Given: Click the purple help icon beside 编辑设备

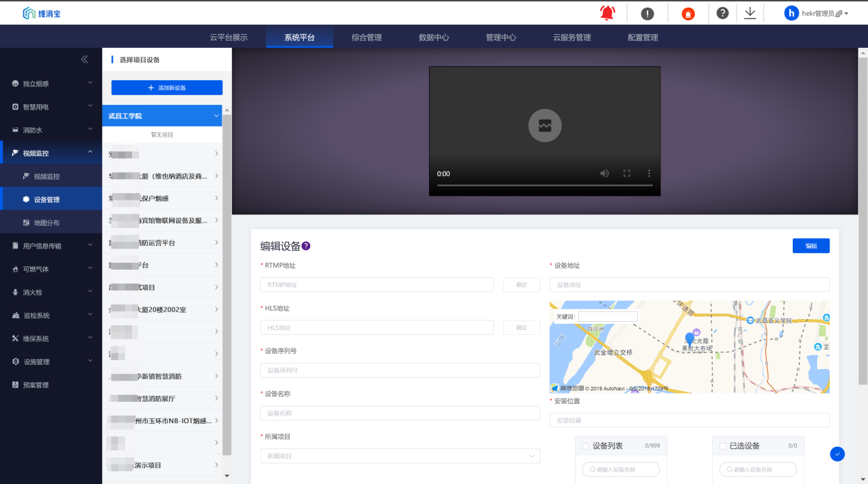Looking at the screenshot, I should coord(306,246).
